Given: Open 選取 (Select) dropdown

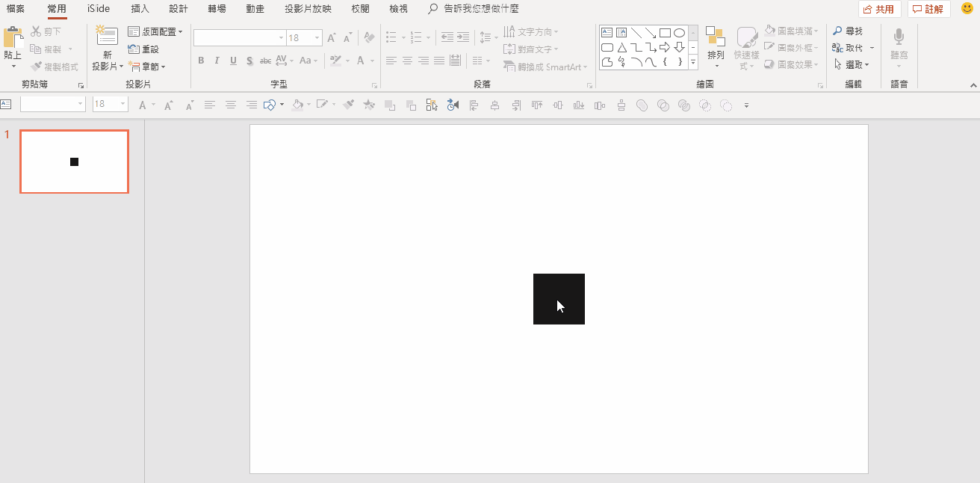Looking at the screenshot, I should [x=852, y=65].
